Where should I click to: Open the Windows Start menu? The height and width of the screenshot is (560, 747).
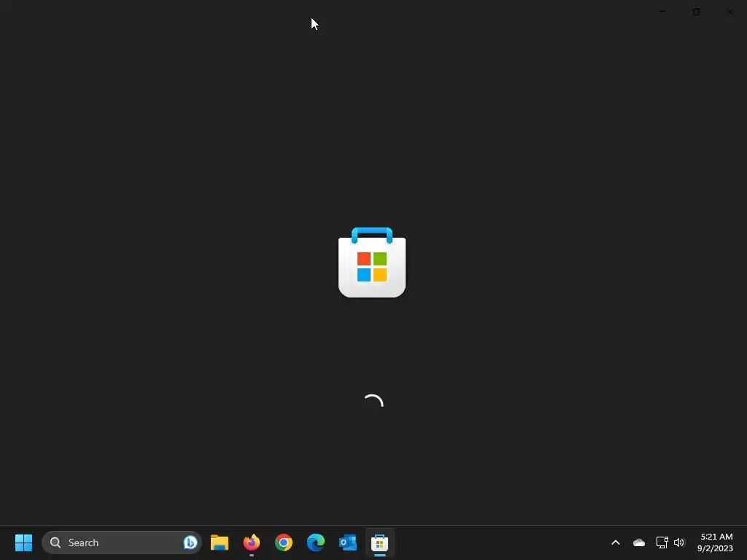(x=23, y=542)
